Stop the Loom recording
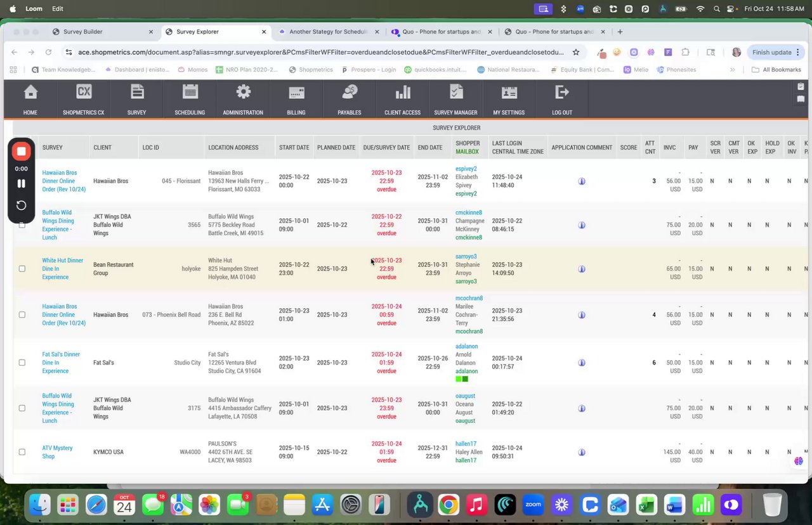The height and width of the screenshot is (525, 812). pos(21,152)
